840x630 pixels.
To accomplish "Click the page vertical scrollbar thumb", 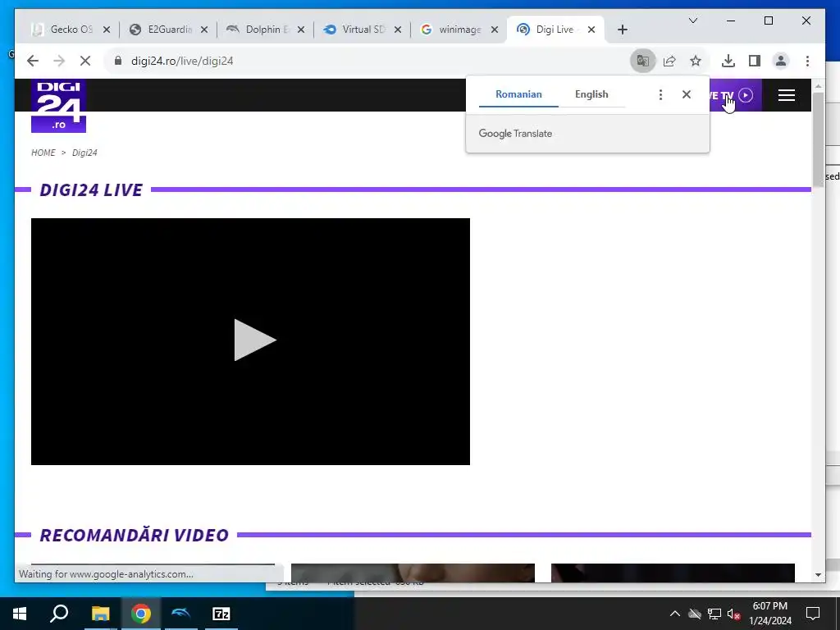I will [818, 139].
